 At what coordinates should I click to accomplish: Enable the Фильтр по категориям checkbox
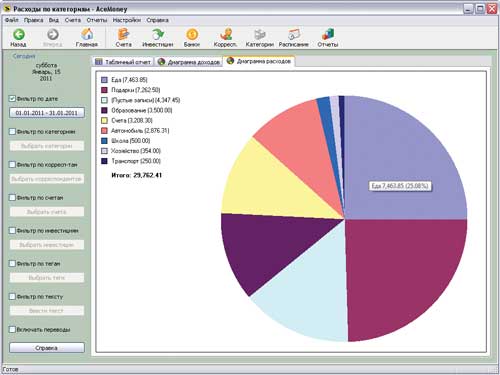12,132
